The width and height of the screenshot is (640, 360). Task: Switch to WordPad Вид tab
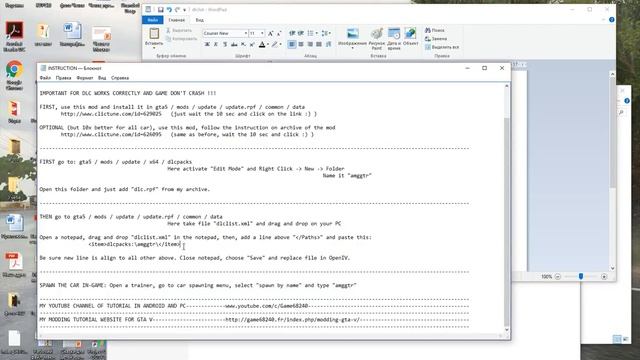tap(199, 20)
